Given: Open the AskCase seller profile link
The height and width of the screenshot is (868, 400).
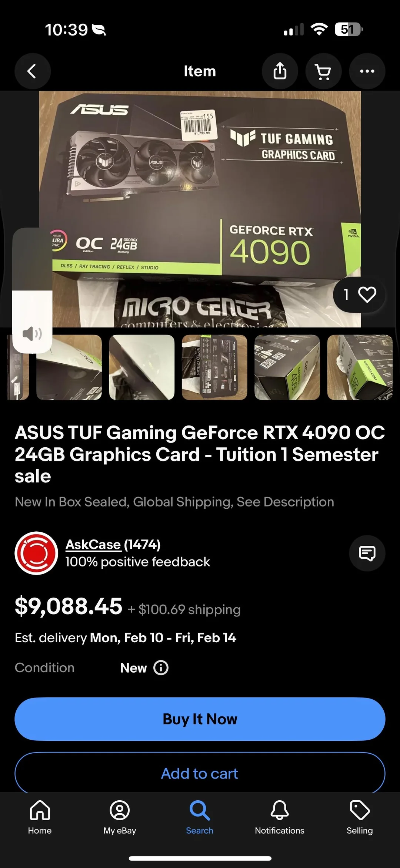Looking at the screenshot, I should click(x=93, y=544).
